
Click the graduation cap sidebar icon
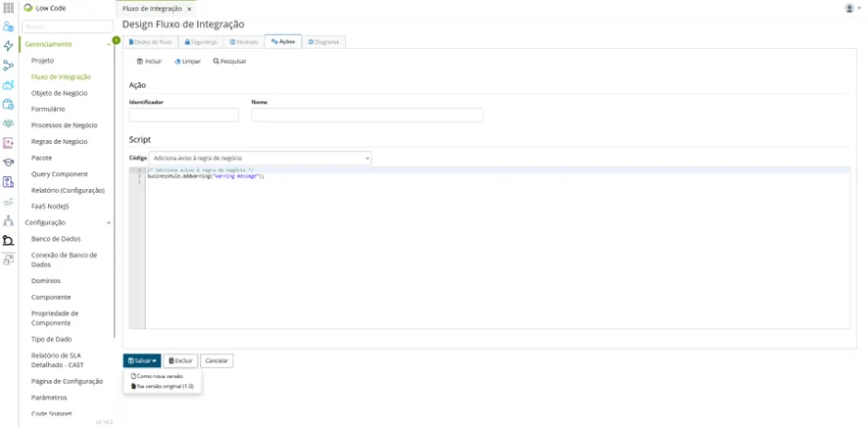(8, 162)
